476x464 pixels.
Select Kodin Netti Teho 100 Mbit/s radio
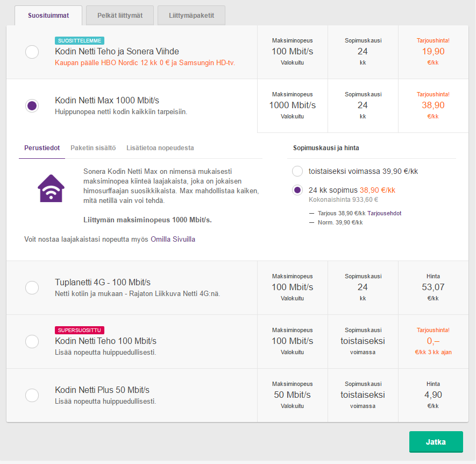click(x=32, y=341)
